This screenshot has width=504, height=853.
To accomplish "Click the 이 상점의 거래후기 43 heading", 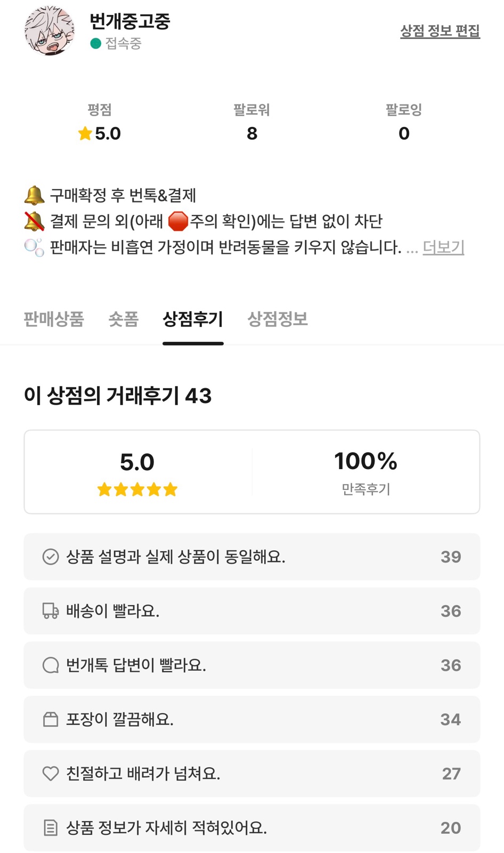I will tap(118, 396).
